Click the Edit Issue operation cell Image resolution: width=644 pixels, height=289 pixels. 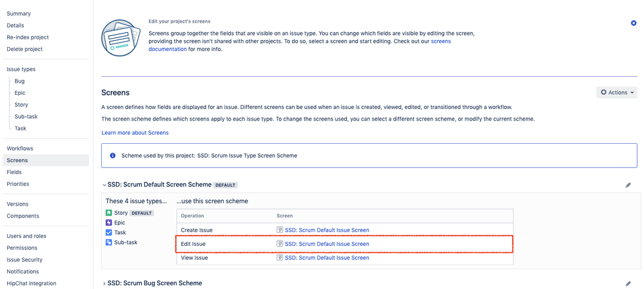pos(193,244)
